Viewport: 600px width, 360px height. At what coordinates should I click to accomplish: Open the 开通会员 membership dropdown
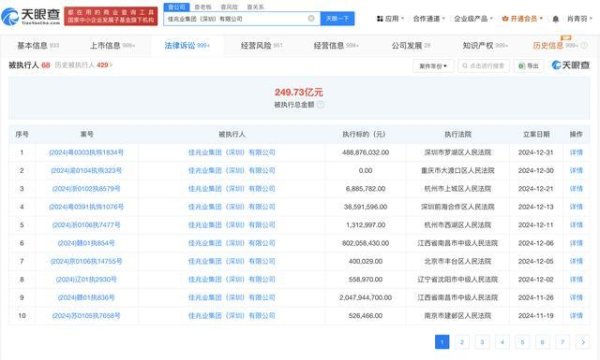(x=522, y=18)
